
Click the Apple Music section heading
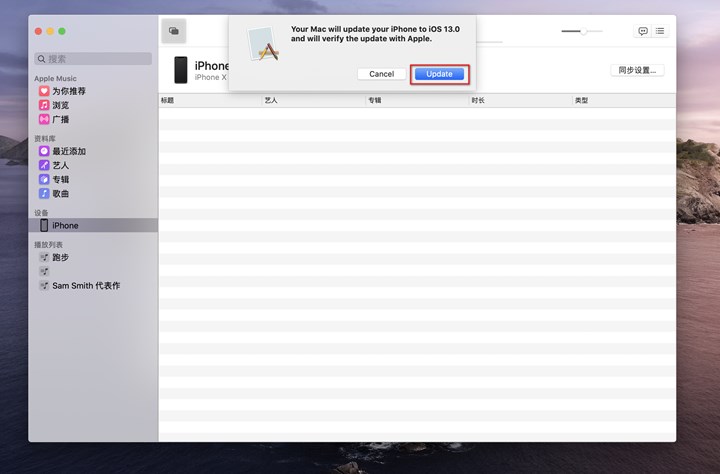click(55, 79)
